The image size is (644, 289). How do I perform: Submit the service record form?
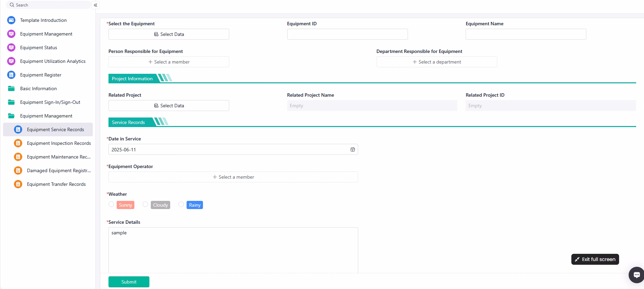[129, 282]
